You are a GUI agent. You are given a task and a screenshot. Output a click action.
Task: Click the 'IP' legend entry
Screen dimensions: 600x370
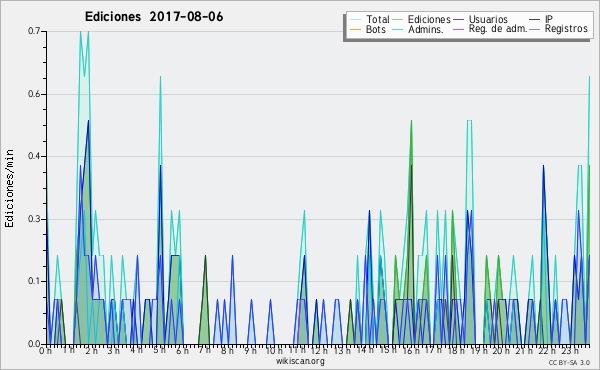tap(541, 19)
